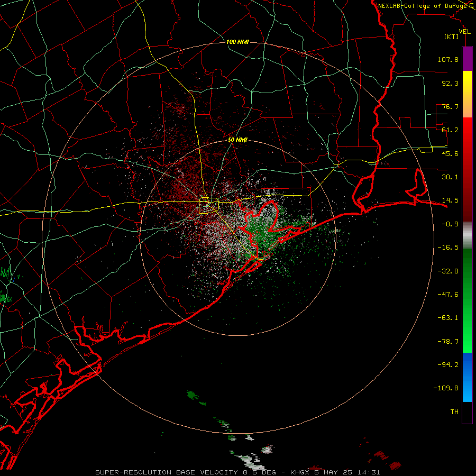Click the 50 NMI range ring label

click(x=237, y=140)
